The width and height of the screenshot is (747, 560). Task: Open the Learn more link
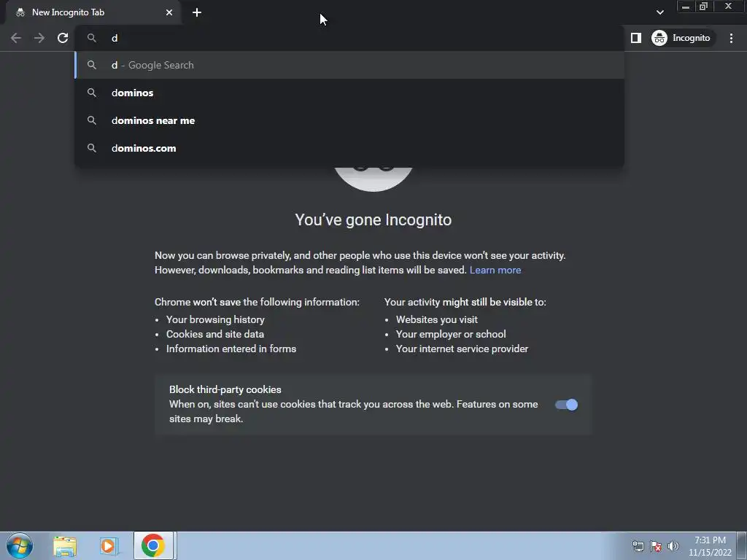click(x=495, y=270)
